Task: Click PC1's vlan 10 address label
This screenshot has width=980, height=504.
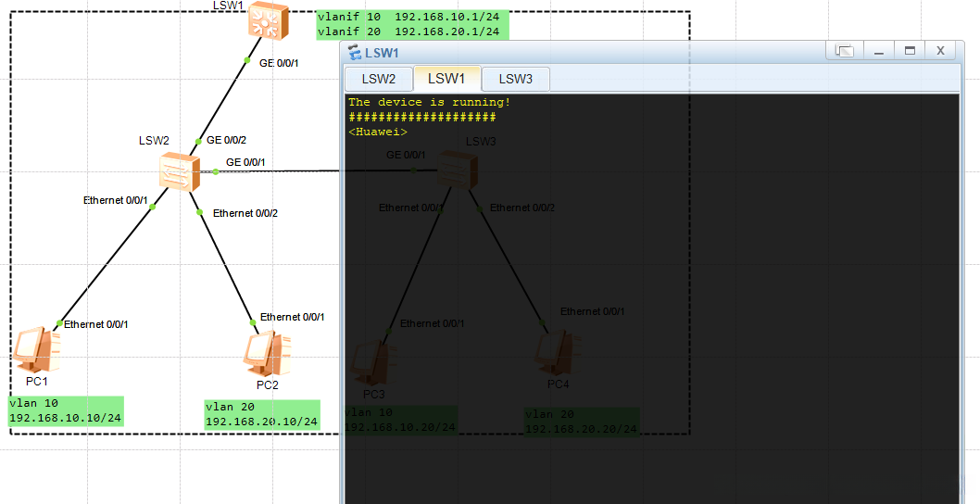Action: (66, 410)
